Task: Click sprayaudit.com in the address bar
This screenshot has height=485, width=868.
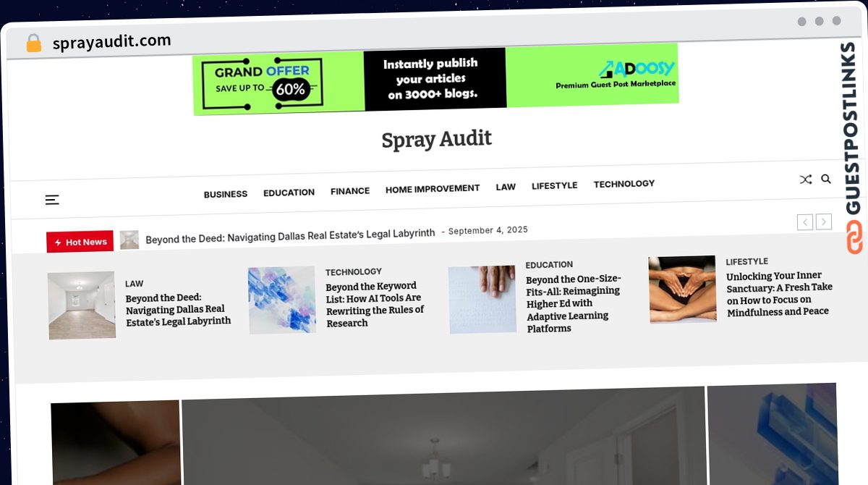Action: point(112,41)
